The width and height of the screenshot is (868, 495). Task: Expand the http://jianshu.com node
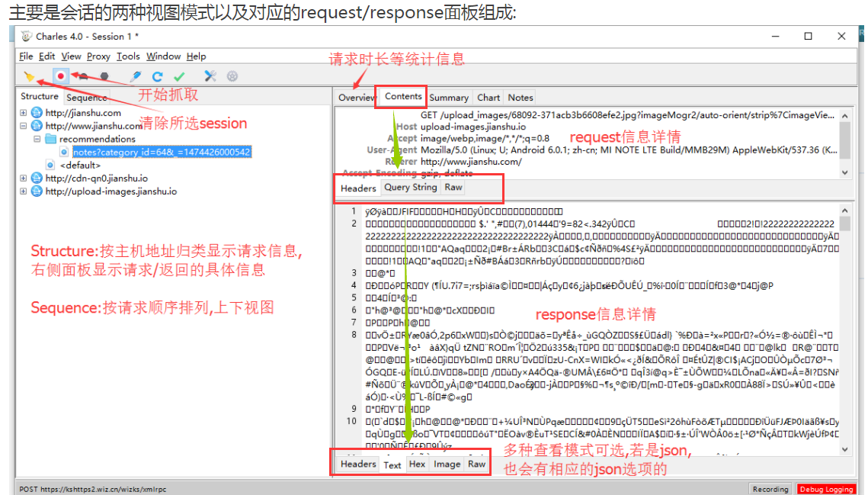pyautogui.click(x=24, y=113)
